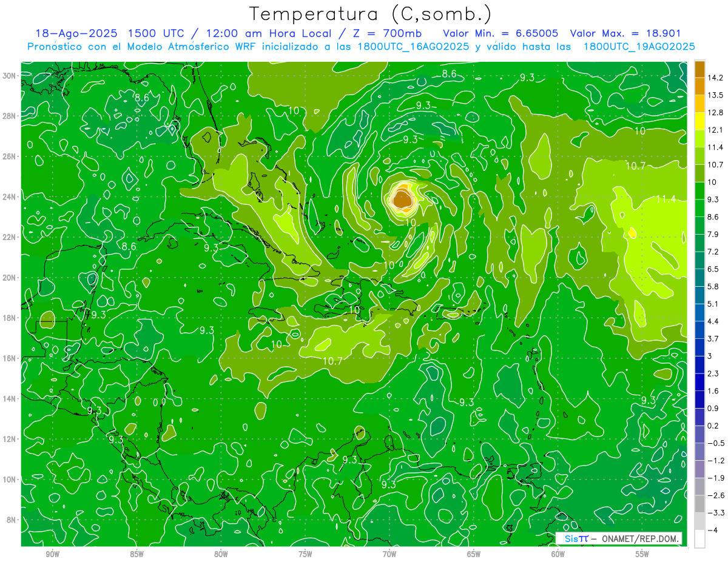Click the 85W longitude axis label
Image resolution: width=728 pixels, height=562 pixels.
coord(136,555)
